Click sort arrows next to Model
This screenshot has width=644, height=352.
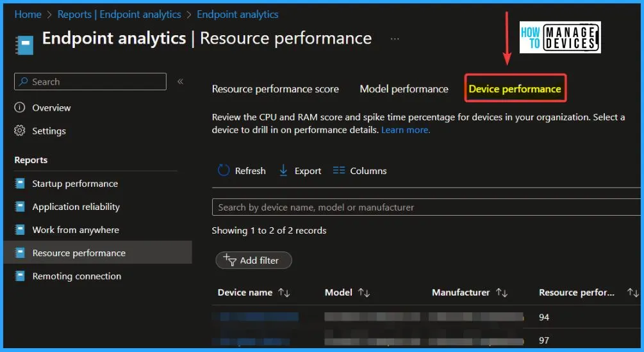click(x=364, y=292)
